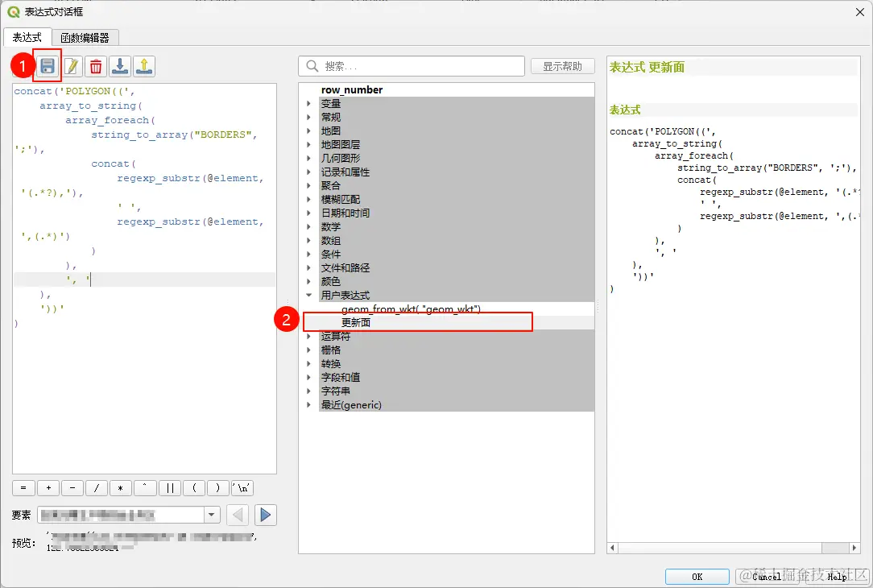Expand the 字段和值 function group
The width and height of the screenshot is (873, 588).
pos(309,378)
